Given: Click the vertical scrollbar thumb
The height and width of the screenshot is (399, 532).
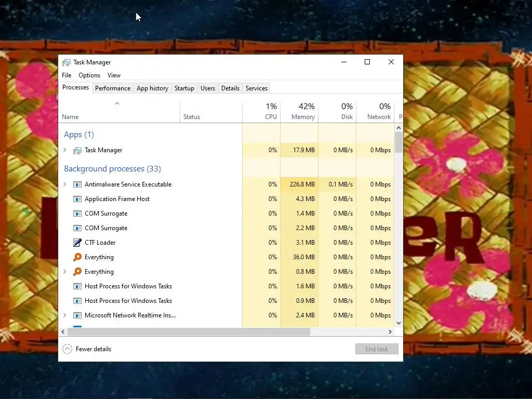Looking at the screenshot, I should tap(398, 142).
